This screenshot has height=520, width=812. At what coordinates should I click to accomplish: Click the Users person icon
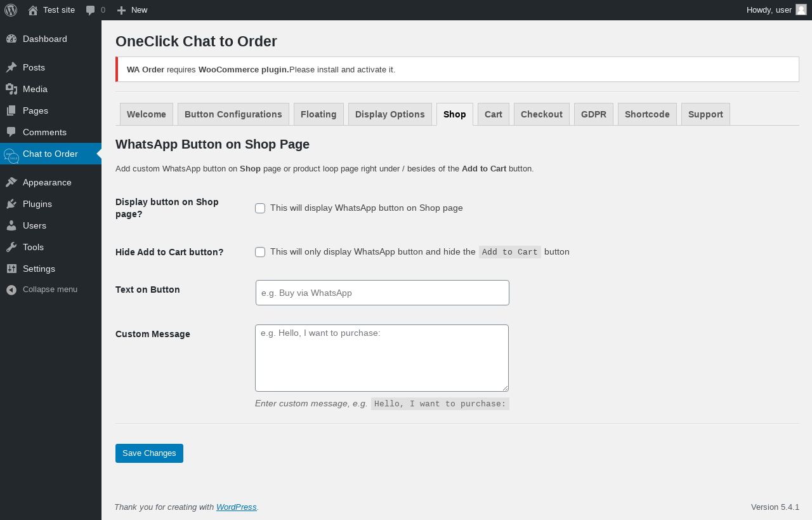coord(11,225)
